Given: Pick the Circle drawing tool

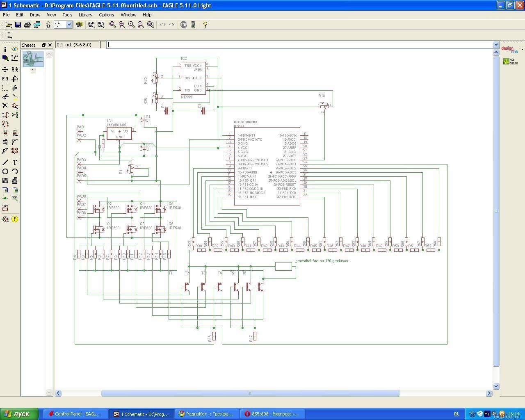Looking at the screenshot, I should pyautogui.click(x=5, y=171).
